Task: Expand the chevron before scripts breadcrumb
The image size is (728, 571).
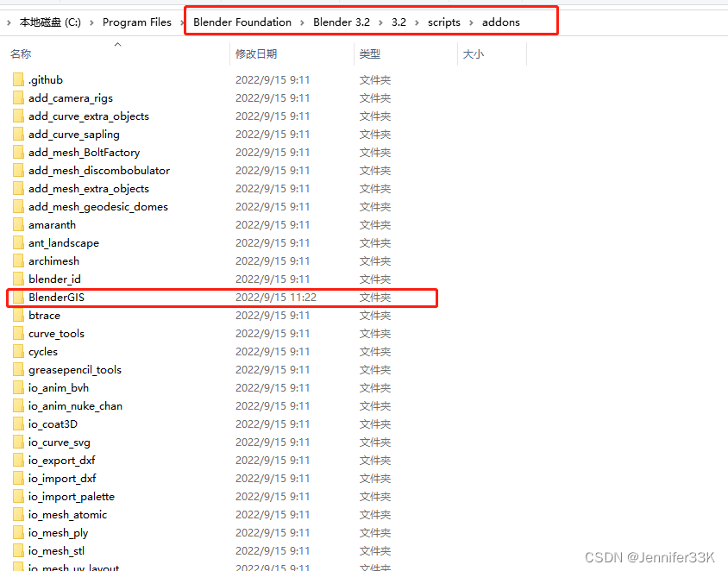Action: coord(417,22)
